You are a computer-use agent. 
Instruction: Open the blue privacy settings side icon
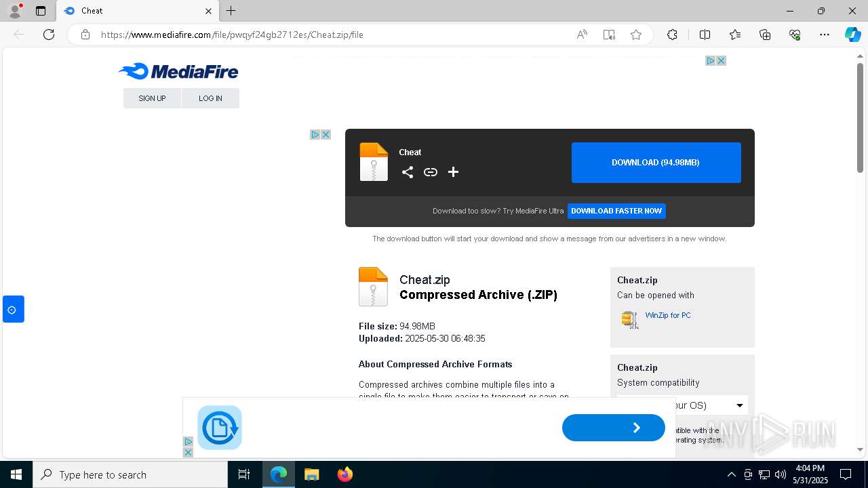click(13, 309)
